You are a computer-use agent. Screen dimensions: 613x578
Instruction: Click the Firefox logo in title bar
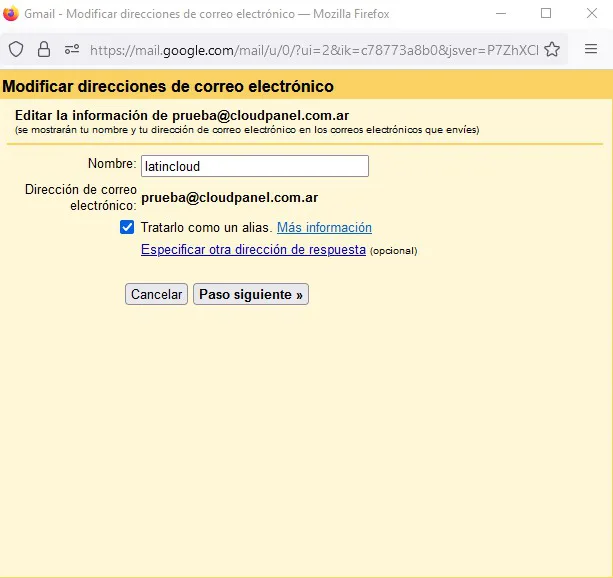[x=11, y=14]
